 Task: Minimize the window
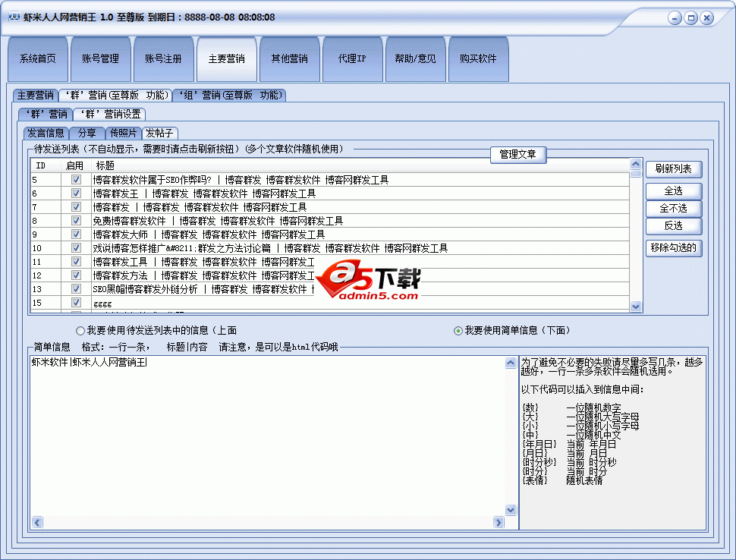(675, 18)
